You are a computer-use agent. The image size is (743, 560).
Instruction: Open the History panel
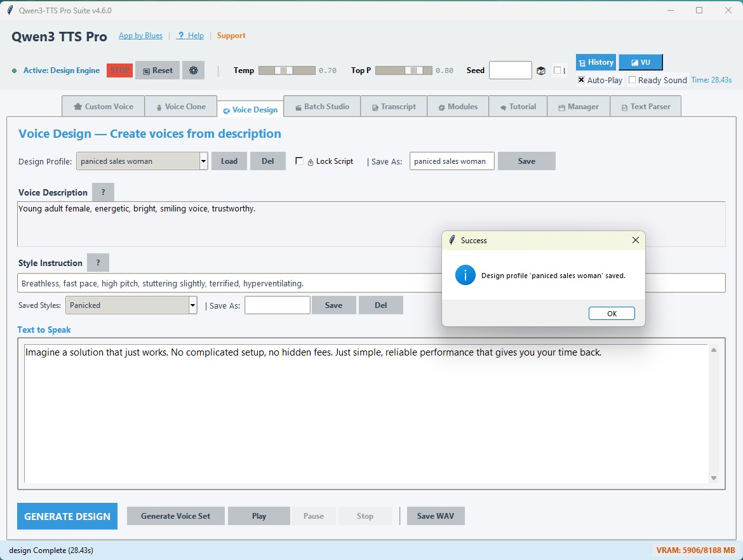[x=596, y=62]
